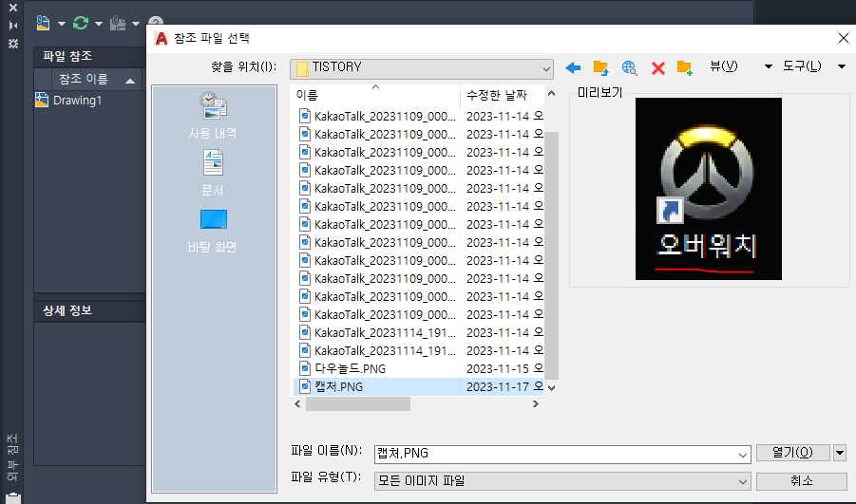Click the Search the Web globe icon

coord(630,67)
